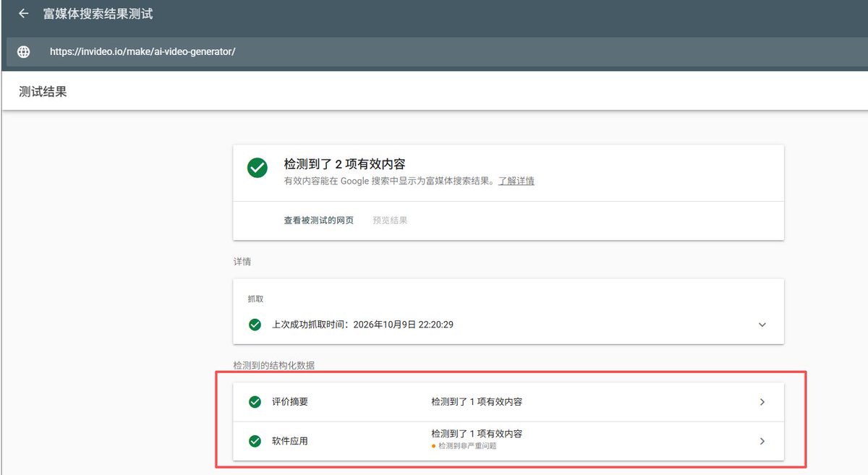Screen dimensions: 868x475
Task: Click the green check icon beside 上次成功抓取时间
Action: (x=255, y=325)
